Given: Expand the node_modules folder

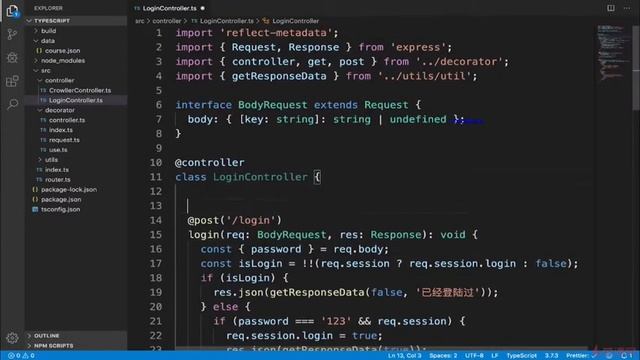Looking at the screenshot, I should pos(76,60).
